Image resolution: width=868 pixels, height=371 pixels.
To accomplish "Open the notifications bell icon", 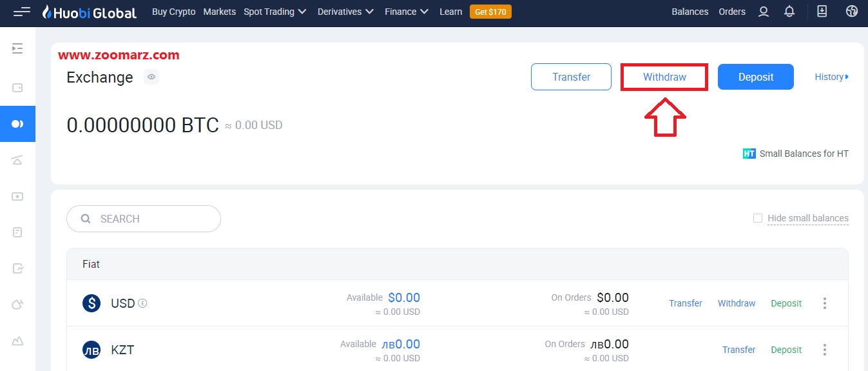I will pyautogui.click(x=789, y=12).
